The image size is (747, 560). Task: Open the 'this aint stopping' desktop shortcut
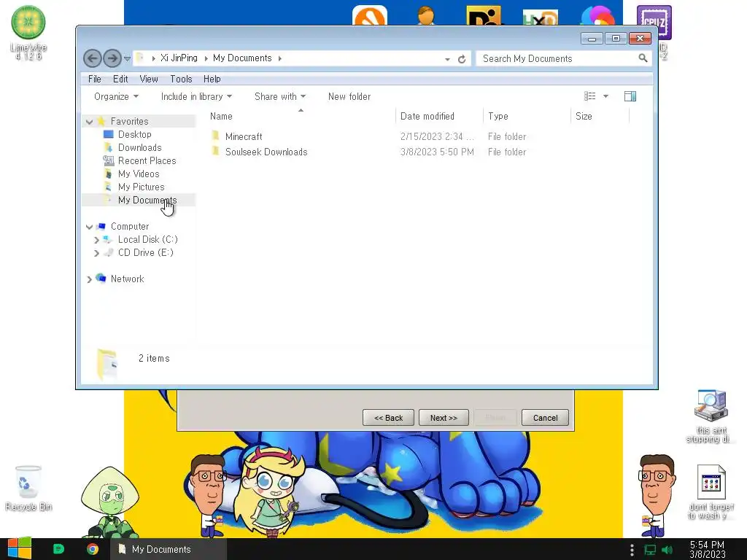[x=711, y=416]
